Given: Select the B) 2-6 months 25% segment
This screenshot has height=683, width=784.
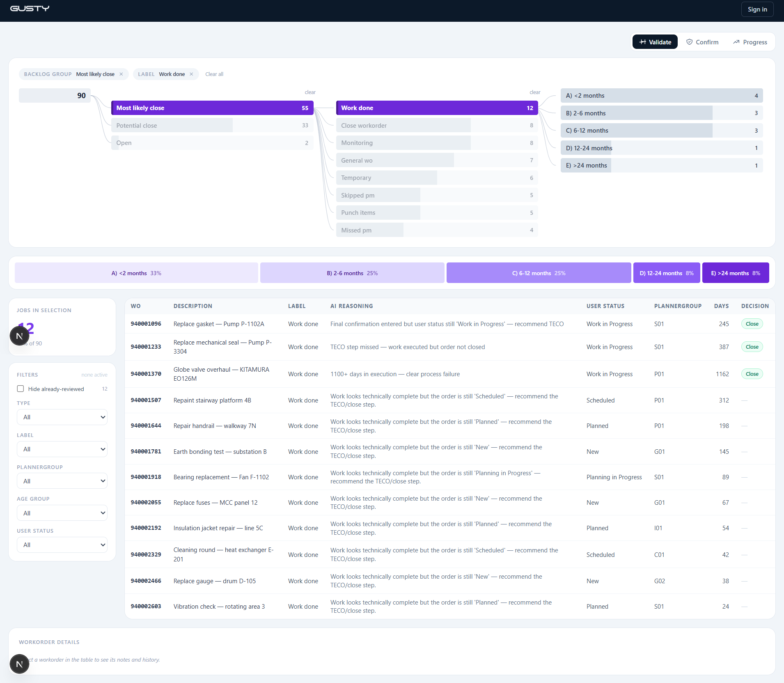Looking at the screenshot, I should tap(352, 273).
